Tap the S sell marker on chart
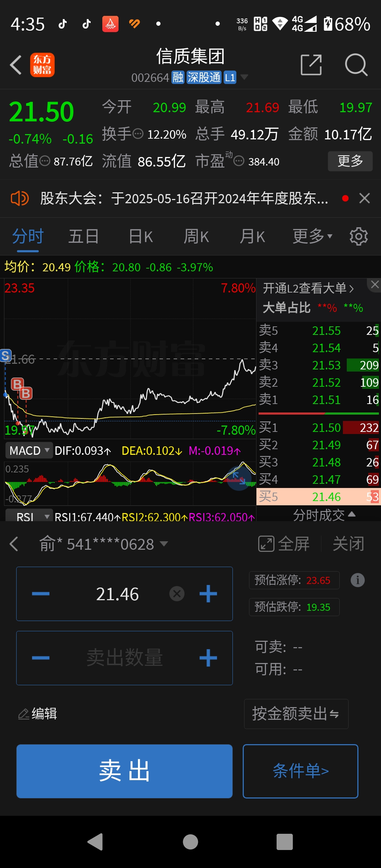This screenshot has width=381, height=868. (x=6, y=356)
